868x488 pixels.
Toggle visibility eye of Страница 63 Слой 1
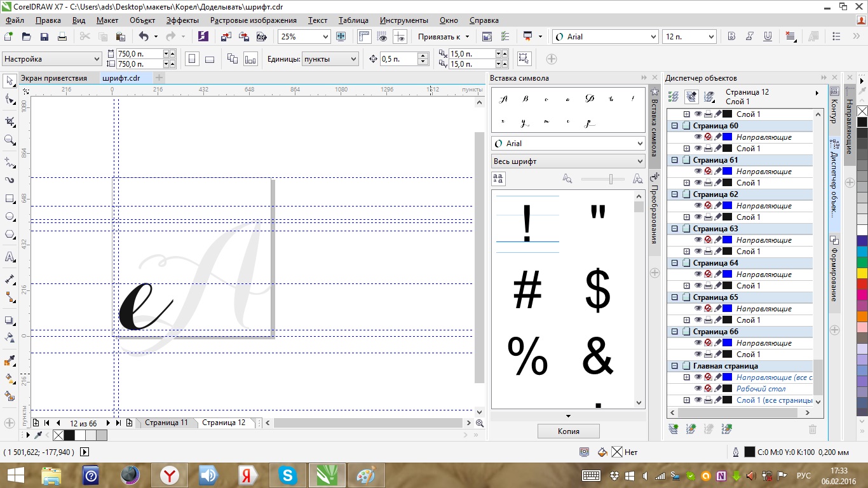point(698,252)
